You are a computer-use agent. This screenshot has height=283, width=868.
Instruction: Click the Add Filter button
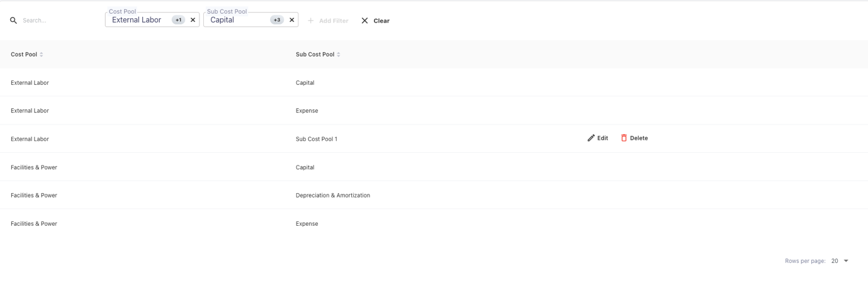tap(328, 21)
